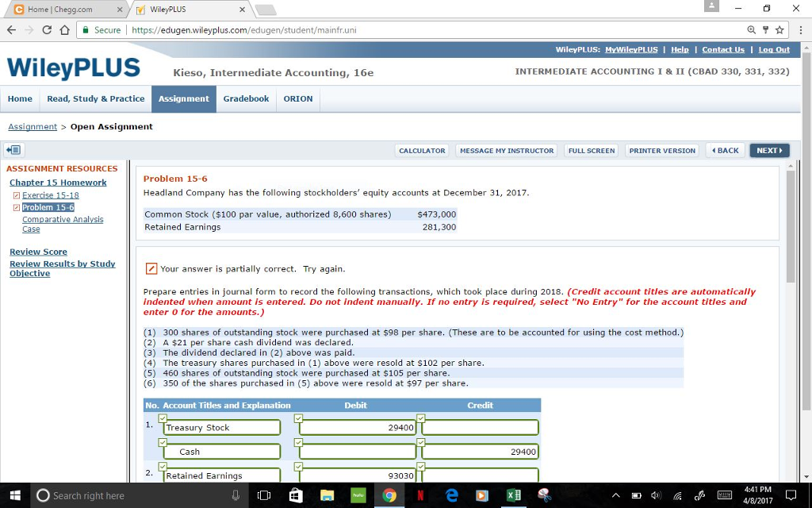Open the Hulu app on taskbar
Viewport: 812px width, 508px height.
pyautogui.click(x=358, y=495)
